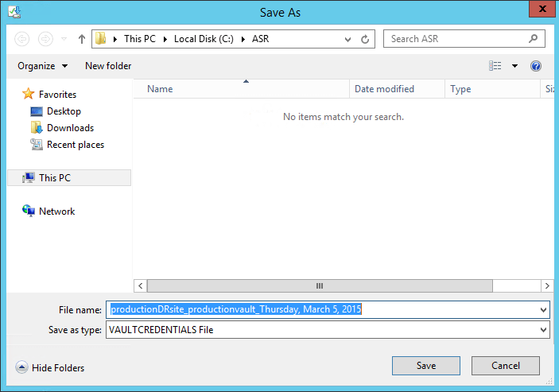559x392 pixels.
Task: Select Desktop in Favorites
Action: (x=64, y=111)
